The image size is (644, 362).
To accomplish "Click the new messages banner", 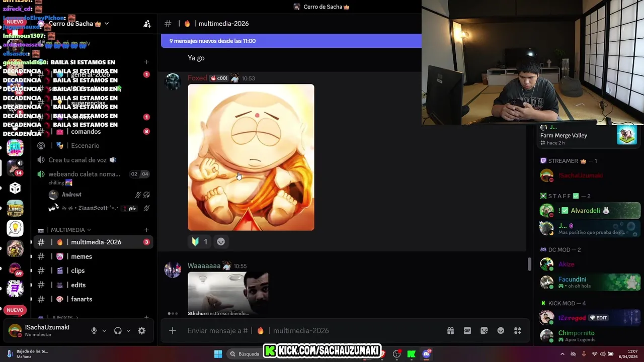I will click(x=291, y=41).
